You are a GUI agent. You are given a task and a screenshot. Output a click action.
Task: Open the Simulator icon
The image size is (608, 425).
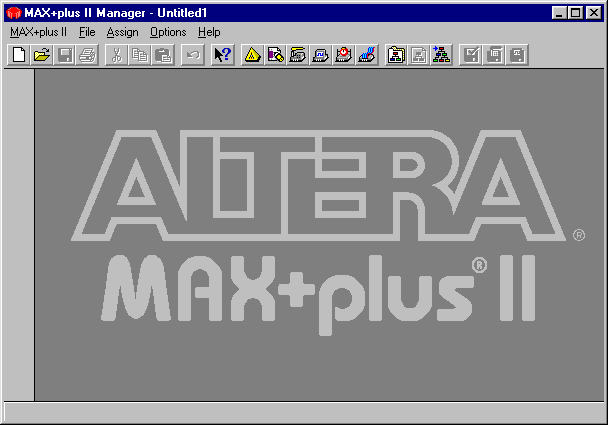pos(321,55)
